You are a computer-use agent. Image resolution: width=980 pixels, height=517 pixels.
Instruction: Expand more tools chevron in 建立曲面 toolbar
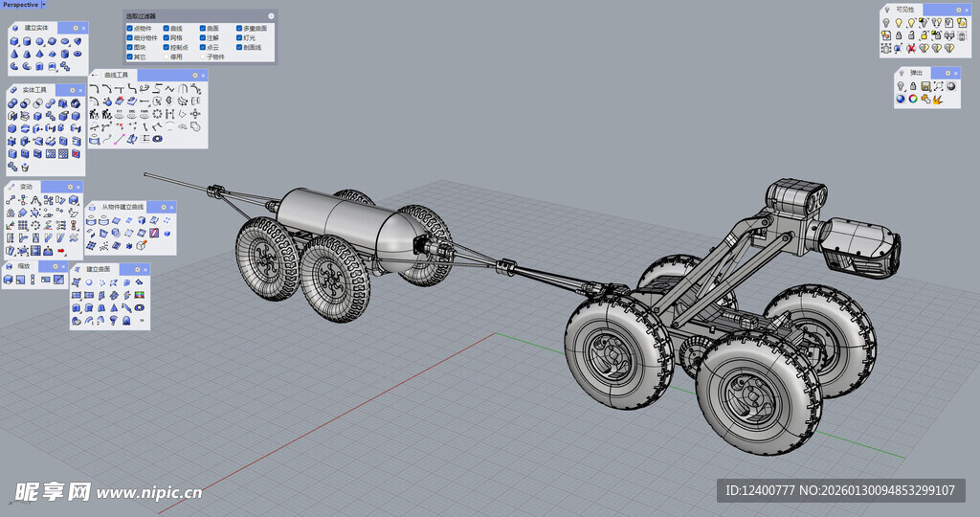pos(142,322)
